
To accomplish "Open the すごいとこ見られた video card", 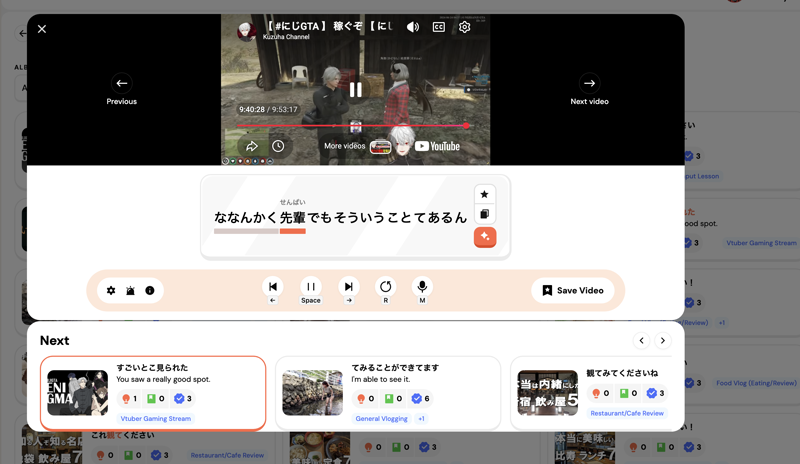I will pos(153,393).
